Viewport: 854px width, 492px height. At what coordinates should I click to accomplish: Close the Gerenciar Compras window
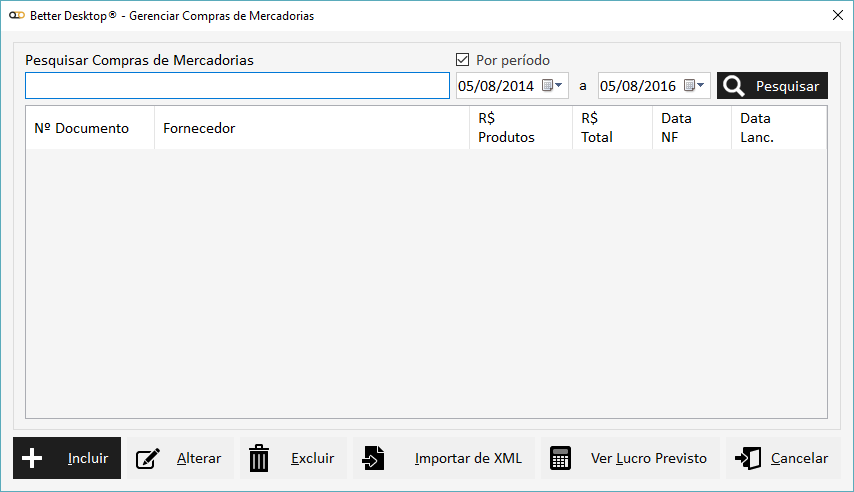click(x=838, y=15)
